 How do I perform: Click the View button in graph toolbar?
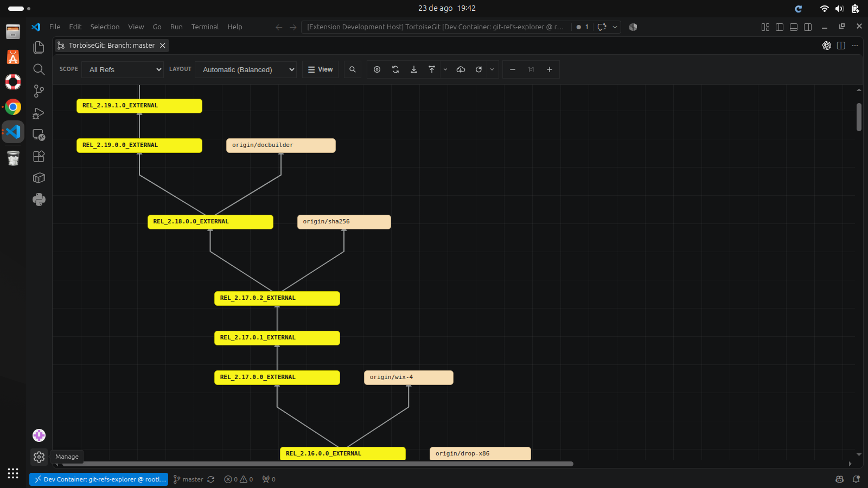320,69
